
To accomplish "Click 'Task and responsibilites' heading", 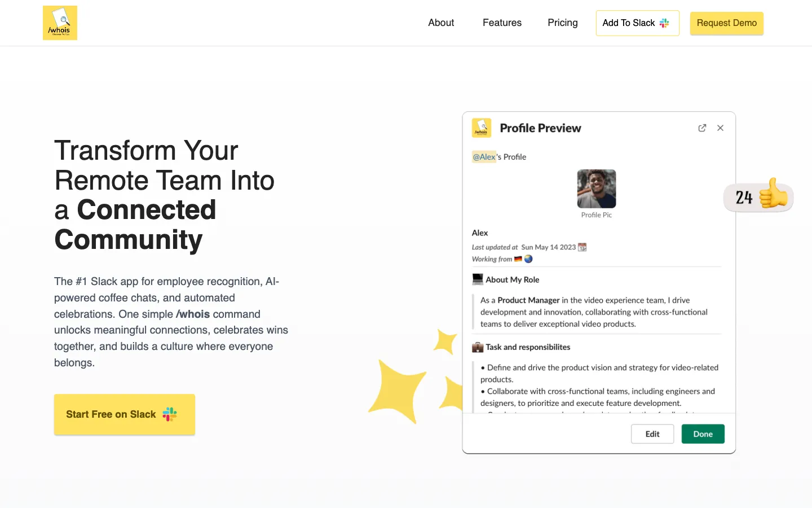I will pyautogui.click(x=528, y=347).
